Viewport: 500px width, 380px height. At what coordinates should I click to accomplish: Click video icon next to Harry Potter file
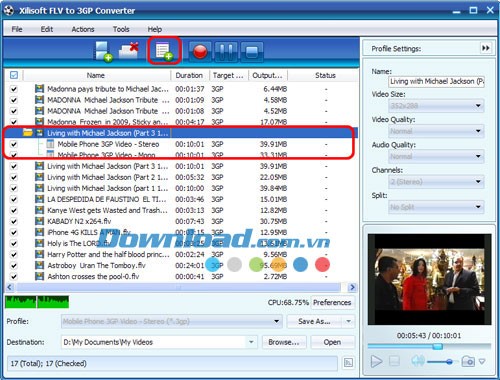(x=39, y=254)
